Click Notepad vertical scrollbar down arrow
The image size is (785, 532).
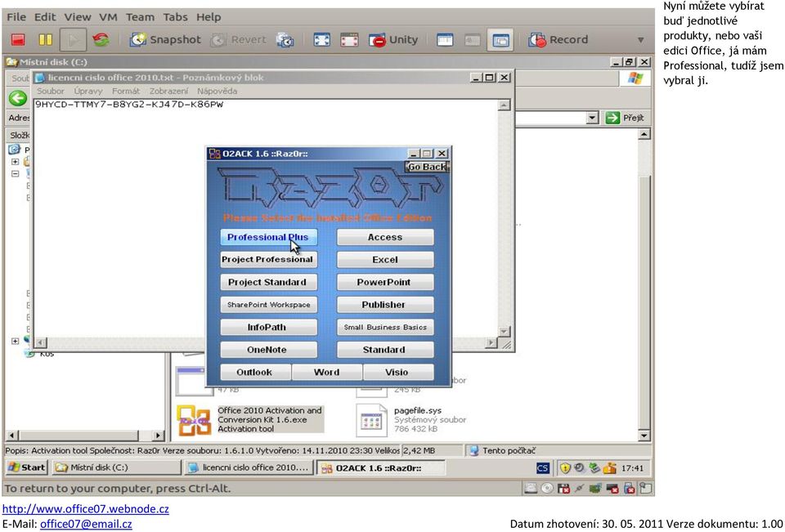coord(505,332)
